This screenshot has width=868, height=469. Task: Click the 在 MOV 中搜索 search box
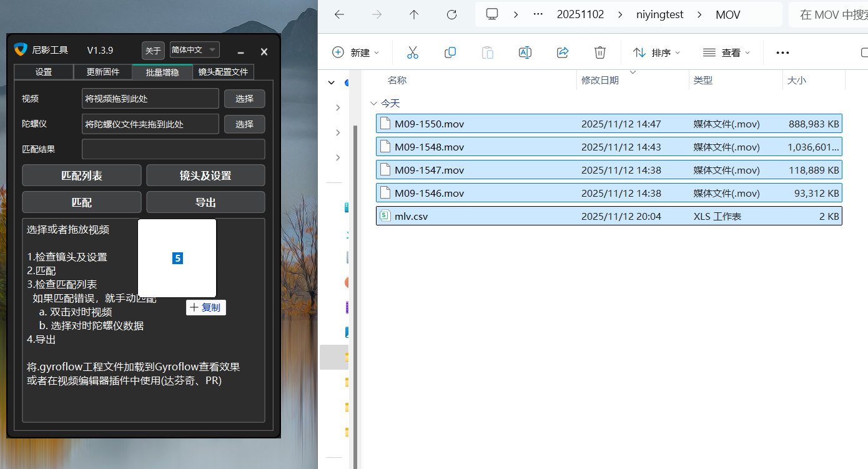coord(829,14)
